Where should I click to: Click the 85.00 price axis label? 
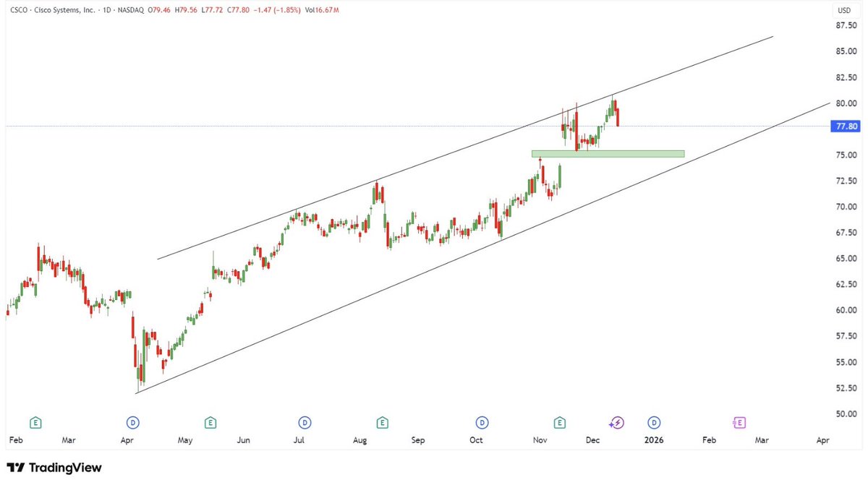click(846, 51)
